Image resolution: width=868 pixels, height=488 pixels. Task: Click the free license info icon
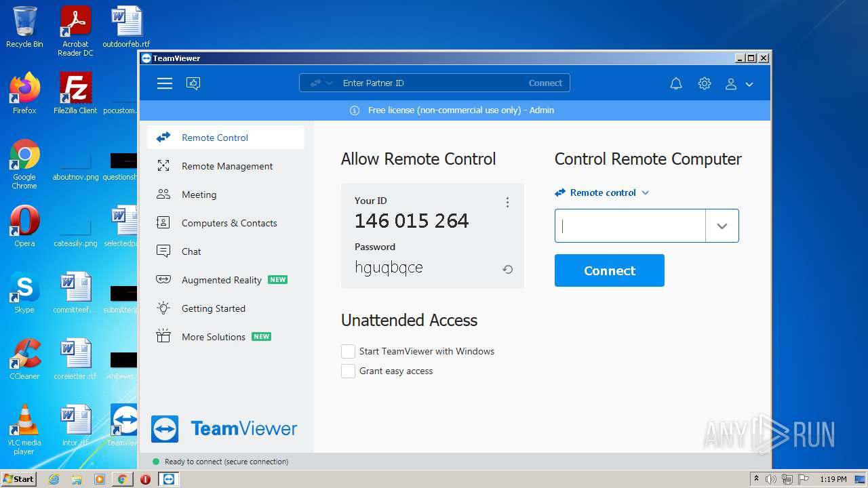(x=355, y=110)
